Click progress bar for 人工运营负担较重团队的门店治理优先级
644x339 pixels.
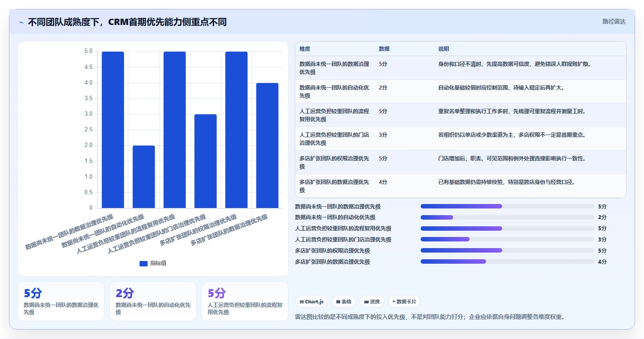[x=507, y=240]
